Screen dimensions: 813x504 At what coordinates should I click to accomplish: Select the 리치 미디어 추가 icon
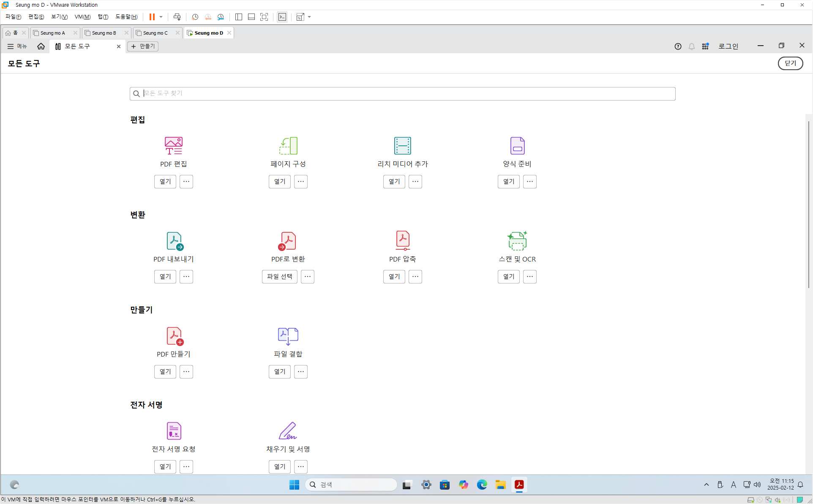(x=402, y=146)
